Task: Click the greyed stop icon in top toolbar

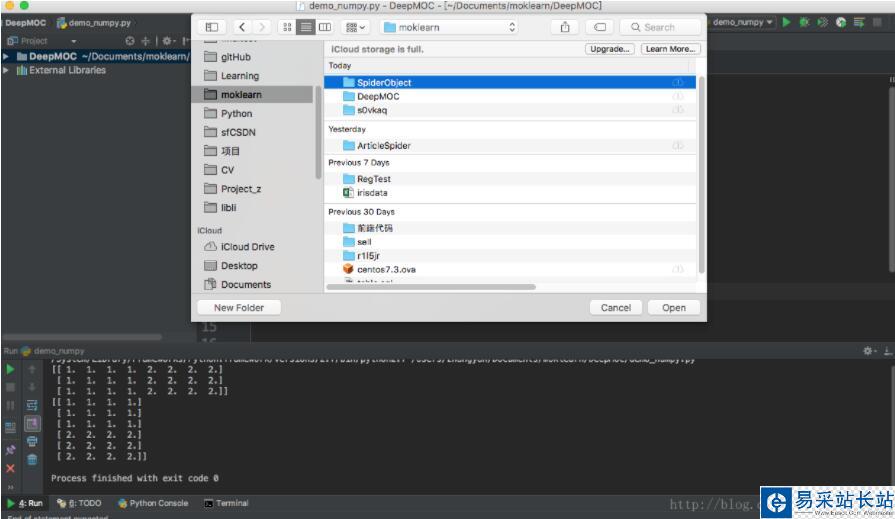Action: [877, 22]
